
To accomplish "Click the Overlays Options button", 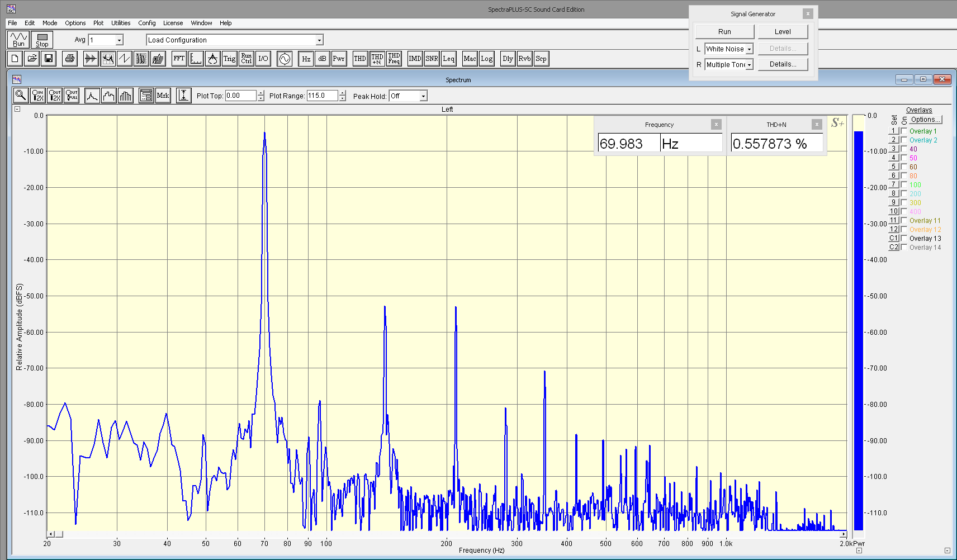I will point(926,120).
